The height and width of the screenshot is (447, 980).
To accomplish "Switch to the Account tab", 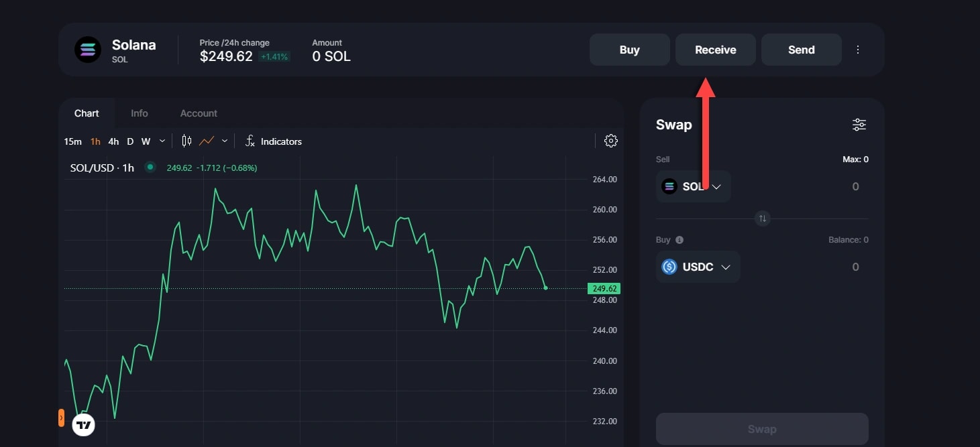I will coord(199,113).
